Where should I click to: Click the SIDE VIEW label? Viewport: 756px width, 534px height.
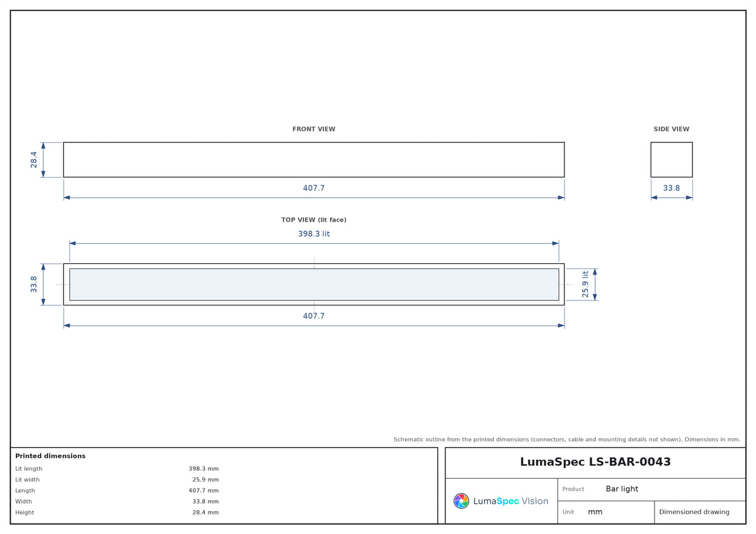[x=672, y=129]
